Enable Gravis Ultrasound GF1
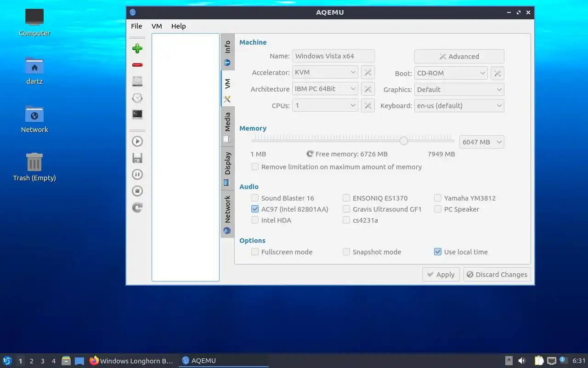The width and height of the screenshot is (588, 368). (382, 209)
